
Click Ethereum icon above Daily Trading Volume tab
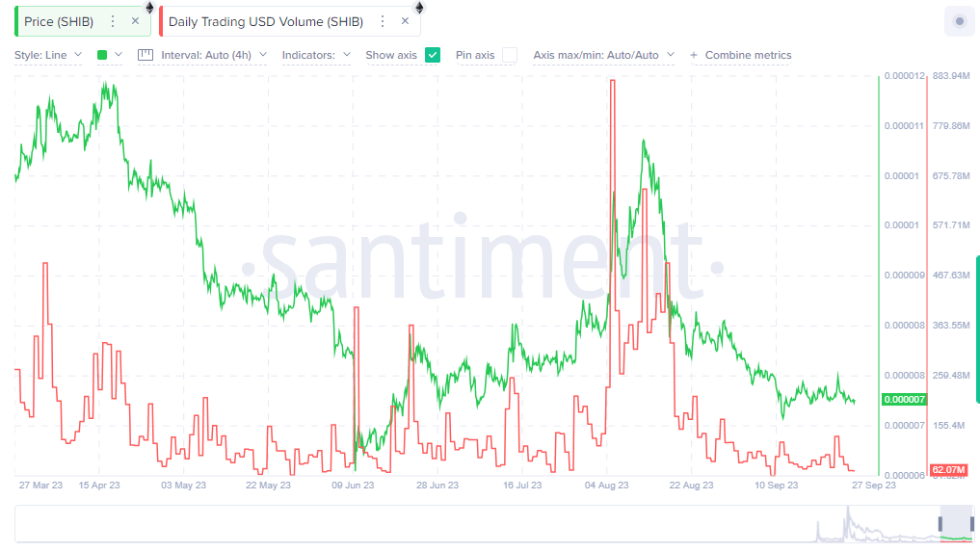[x=419, y=8]
